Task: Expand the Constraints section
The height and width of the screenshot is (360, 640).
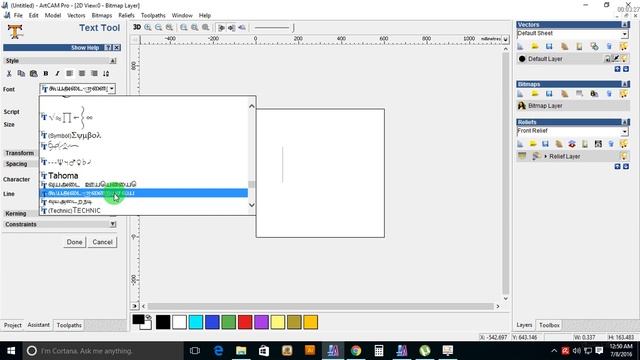Action: [113, 224]
